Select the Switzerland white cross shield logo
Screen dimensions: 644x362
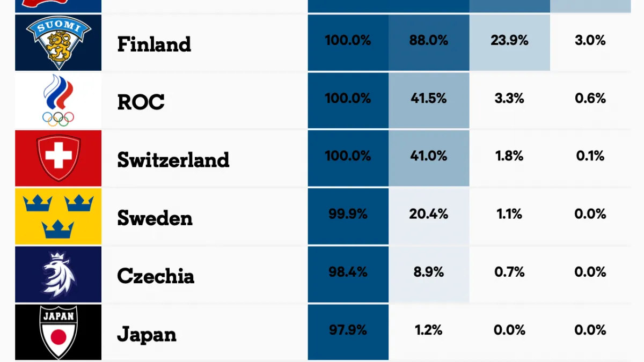[58, 158]
